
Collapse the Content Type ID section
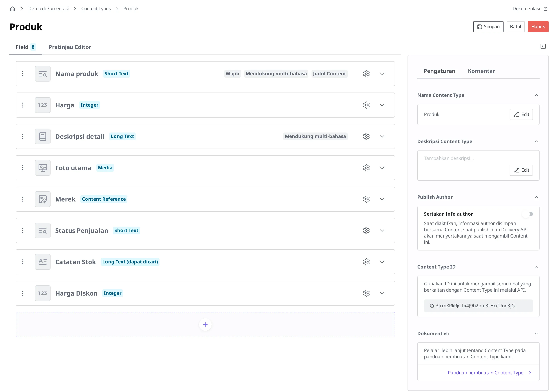pos(536,267)
